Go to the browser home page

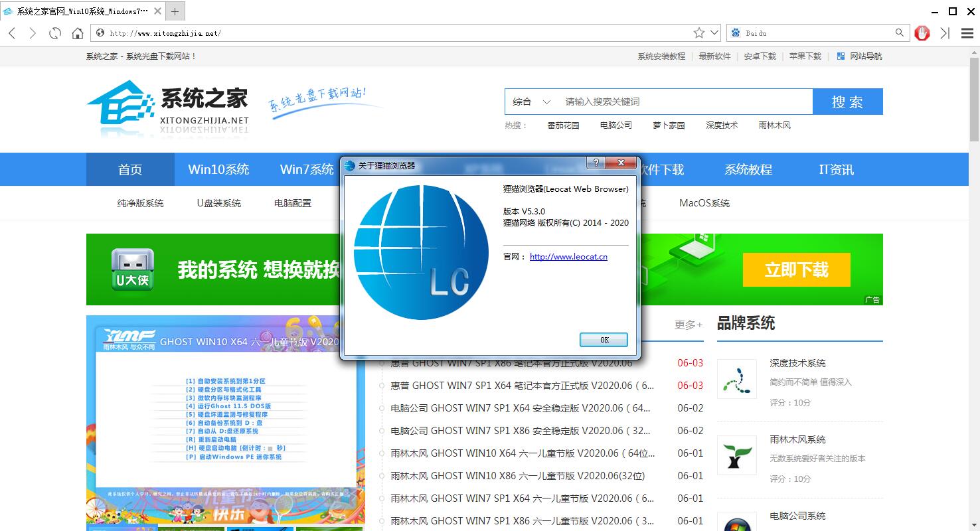78,33
